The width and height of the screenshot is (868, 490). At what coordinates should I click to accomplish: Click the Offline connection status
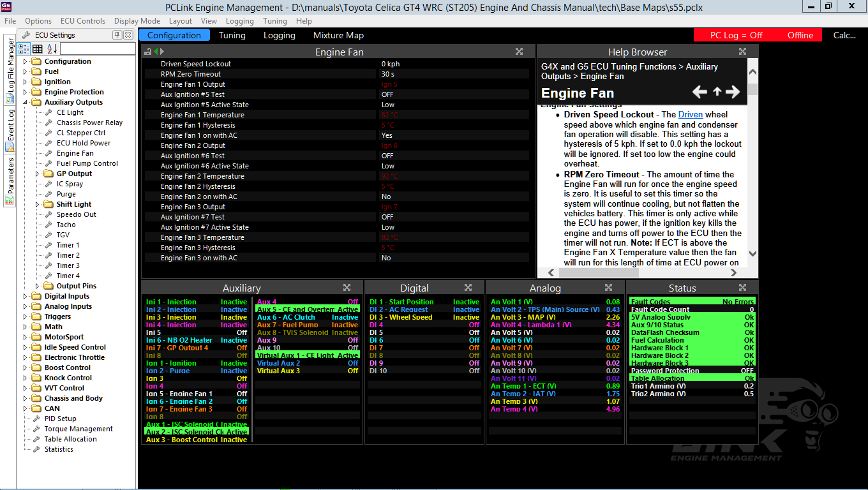(x=800, y=35)
